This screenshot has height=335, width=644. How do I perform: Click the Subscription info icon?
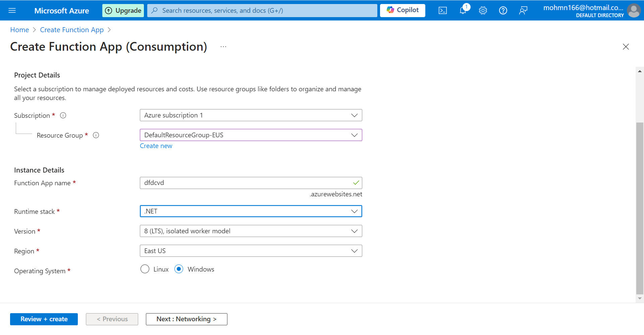pos(63,115)
